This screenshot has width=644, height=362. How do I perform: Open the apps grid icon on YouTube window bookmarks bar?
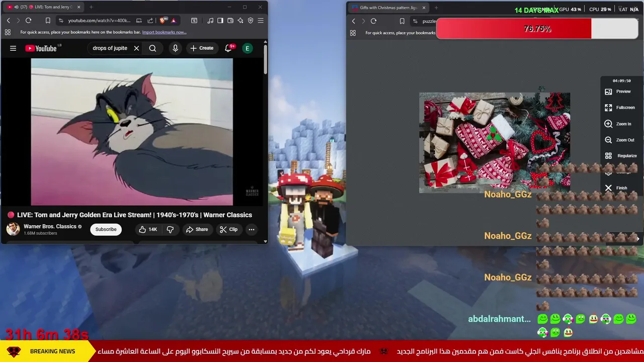coord(8,32)
